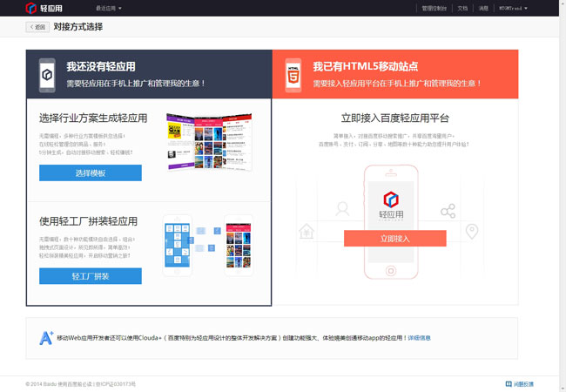
Task: Open 消息 in the top navigation
Action: (x=483, y=8)
